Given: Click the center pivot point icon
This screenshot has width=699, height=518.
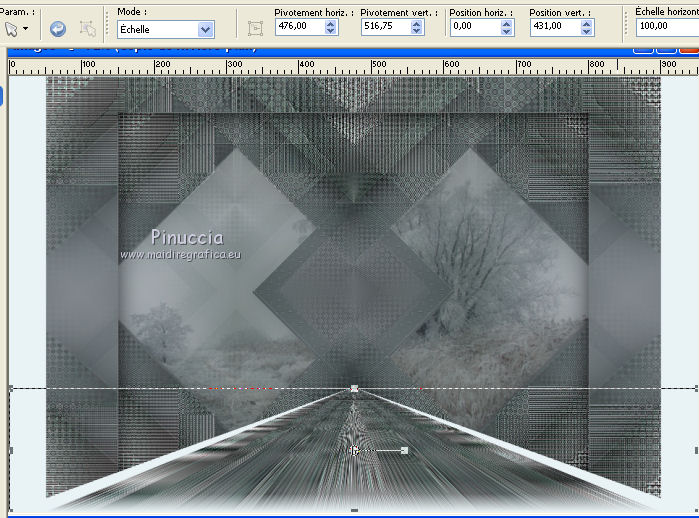Looking at the screenshot, I should click(255, 29).
